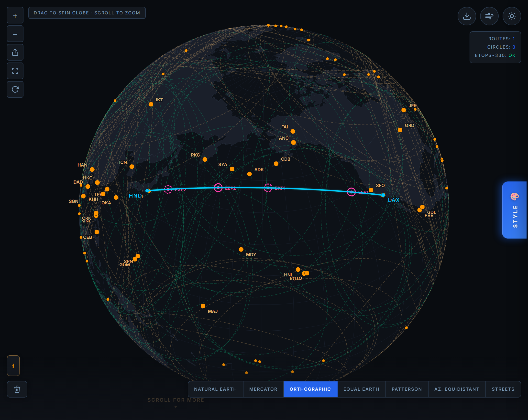Screen dimensions: 528x420
Task: Click the ANC airport dot
Action: point(293,143)
